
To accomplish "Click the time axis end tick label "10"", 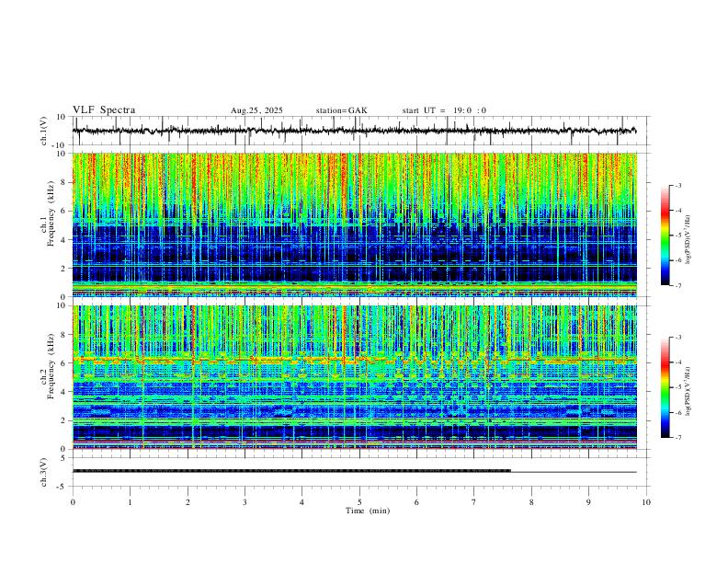I will click(646, 502).
